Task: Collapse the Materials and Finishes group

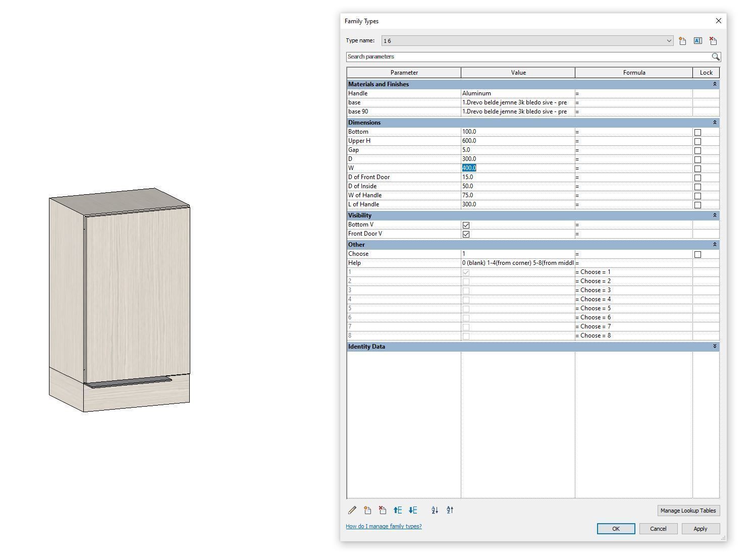Action: (x=715, y=84)
